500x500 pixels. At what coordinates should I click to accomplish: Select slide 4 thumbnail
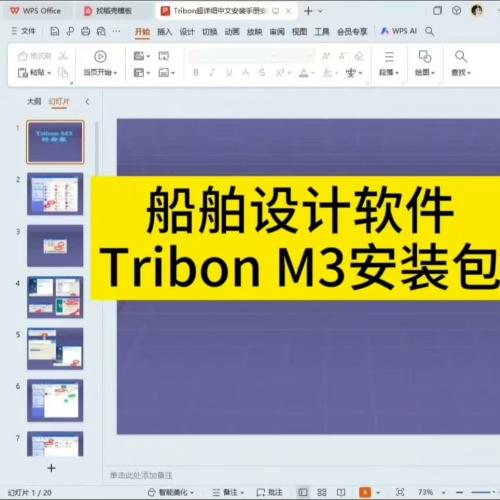55,297
